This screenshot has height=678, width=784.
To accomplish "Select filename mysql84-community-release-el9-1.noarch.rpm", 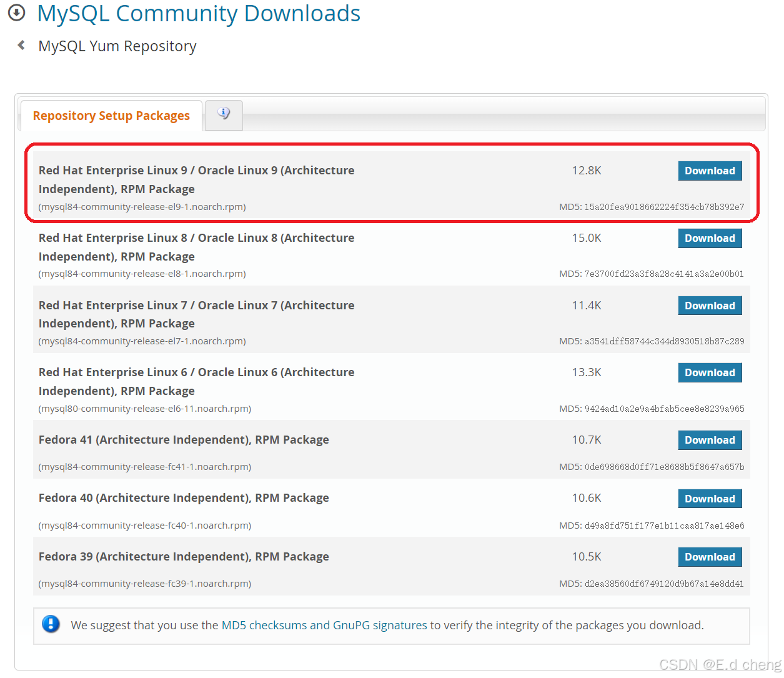I will [142, 207].
